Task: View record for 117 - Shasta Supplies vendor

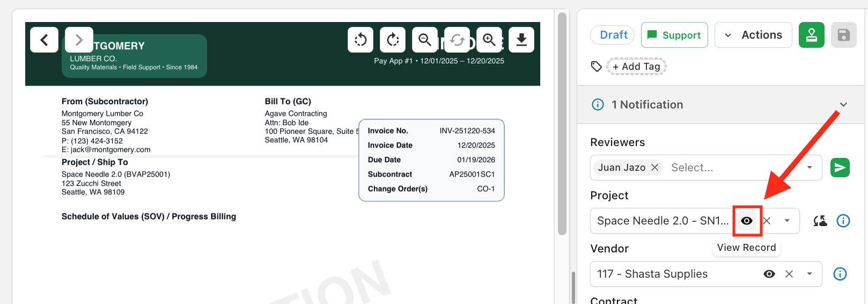Action: click(769, 274)
